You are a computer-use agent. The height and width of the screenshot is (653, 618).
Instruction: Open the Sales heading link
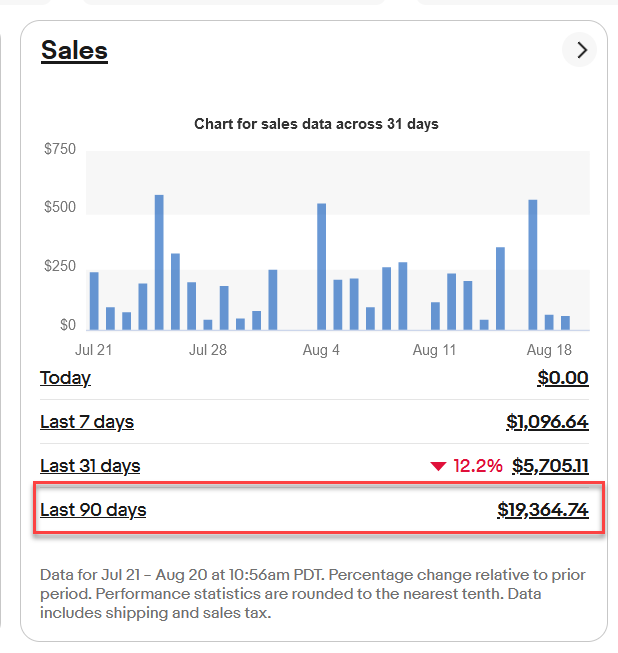[x=74, y=50]
